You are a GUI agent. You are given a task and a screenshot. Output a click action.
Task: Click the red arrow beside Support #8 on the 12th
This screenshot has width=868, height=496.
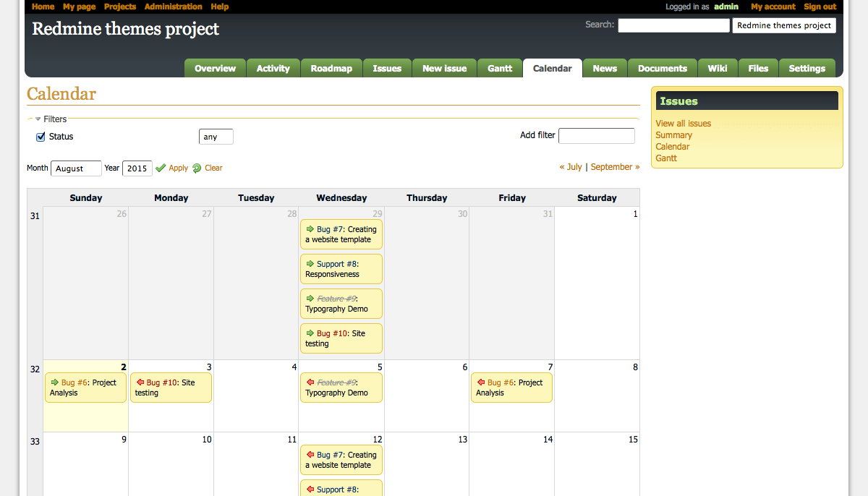coord(310,489)
